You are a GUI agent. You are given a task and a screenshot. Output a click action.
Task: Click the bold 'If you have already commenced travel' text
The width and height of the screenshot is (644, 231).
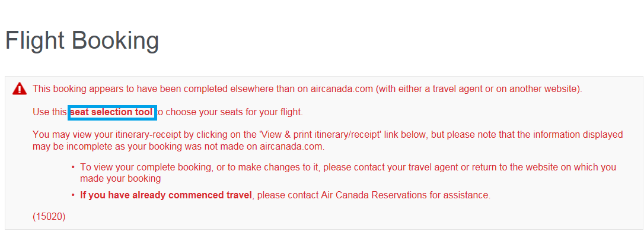pos(166,195)
